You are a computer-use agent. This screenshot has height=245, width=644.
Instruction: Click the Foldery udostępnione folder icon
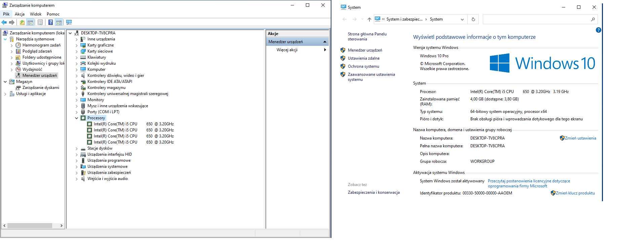(18, 57)
